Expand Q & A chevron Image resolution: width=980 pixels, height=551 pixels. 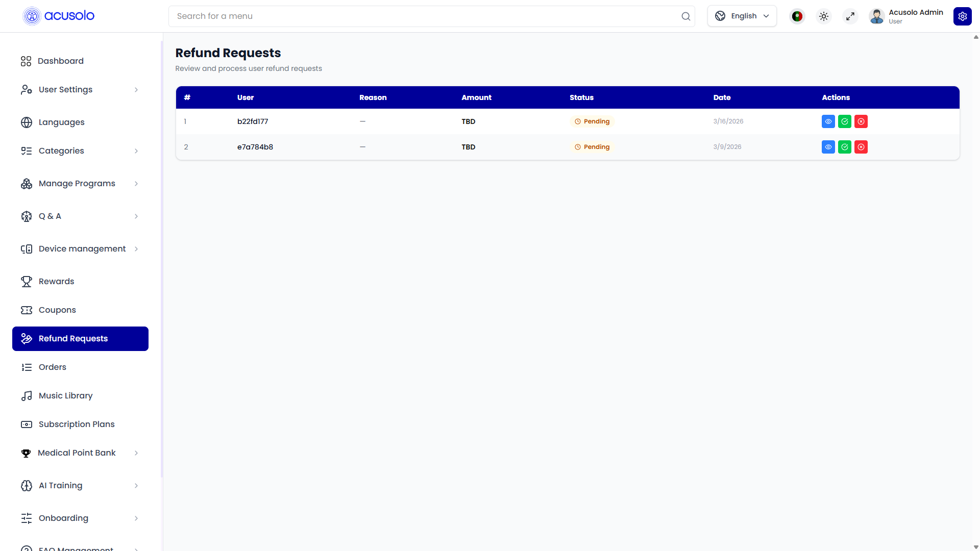[136, 216]
